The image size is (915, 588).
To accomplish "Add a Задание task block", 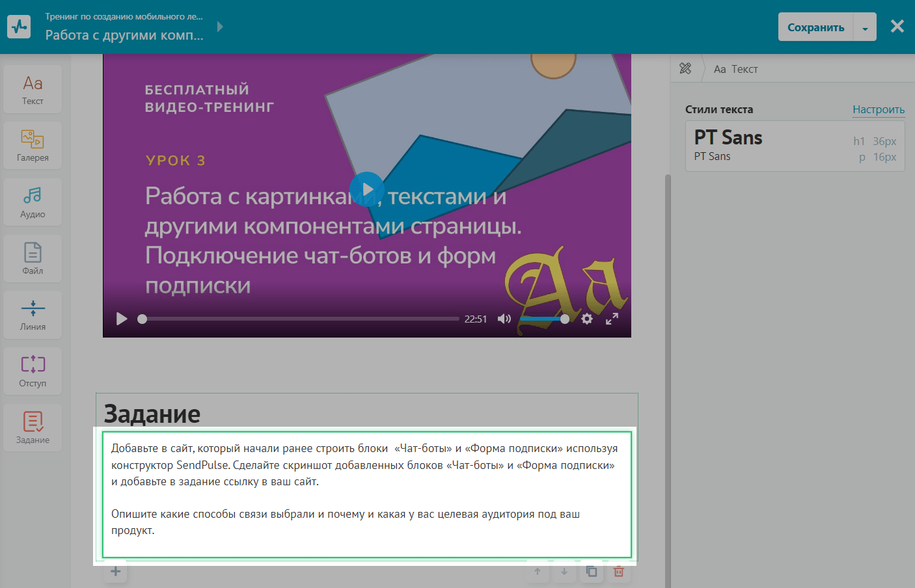I will (x=33, y=428).
